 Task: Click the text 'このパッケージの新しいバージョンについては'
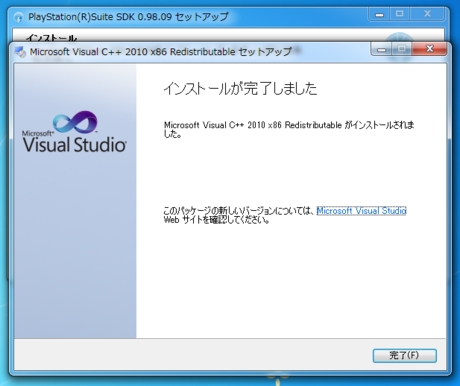tap(239, 211)
